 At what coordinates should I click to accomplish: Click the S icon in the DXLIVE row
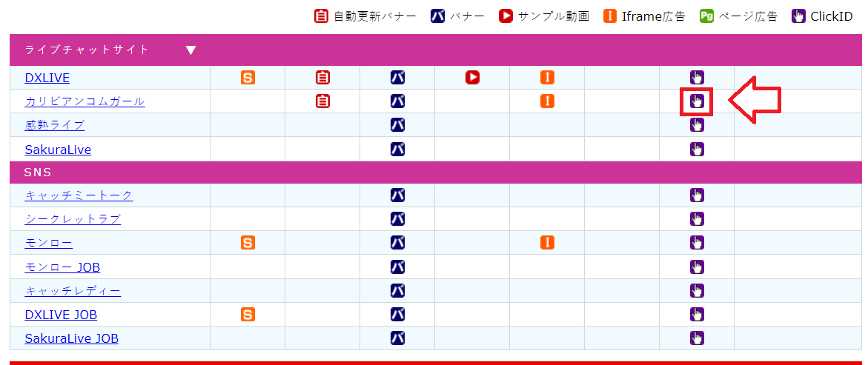point(248,78)
